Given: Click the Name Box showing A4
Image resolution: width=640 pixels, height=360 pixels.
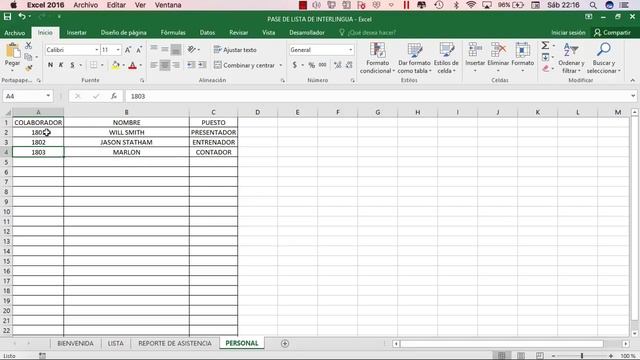Looking at the screenshot, I should click(x=28, y=96).
